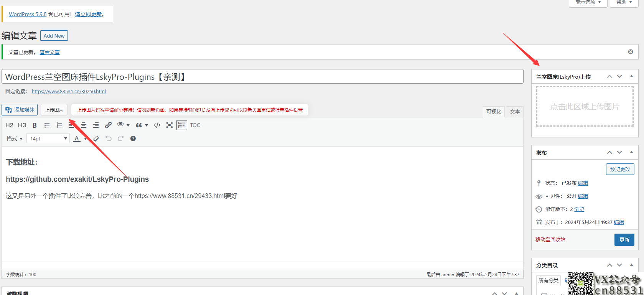The width and height of the screenshot is (644, 295).
Task: Edit the 可见性 visibility setting
Action: click(x=583, y=196)
